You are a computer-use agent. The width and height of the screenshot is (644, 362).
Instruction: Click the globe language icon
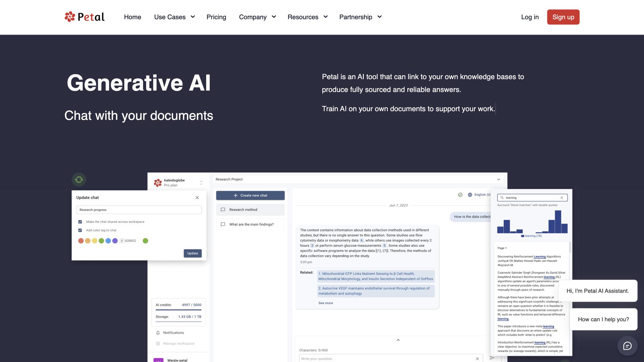click(x=470, y=195)
